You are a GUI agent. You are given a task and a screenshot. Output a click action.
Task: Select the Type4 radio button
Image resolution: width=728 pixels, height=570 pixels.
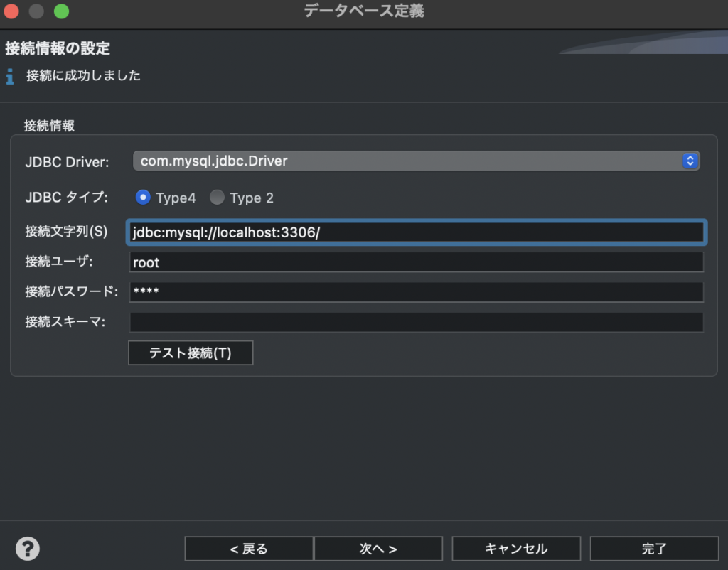pyautogui.click(x=143, y=198)
